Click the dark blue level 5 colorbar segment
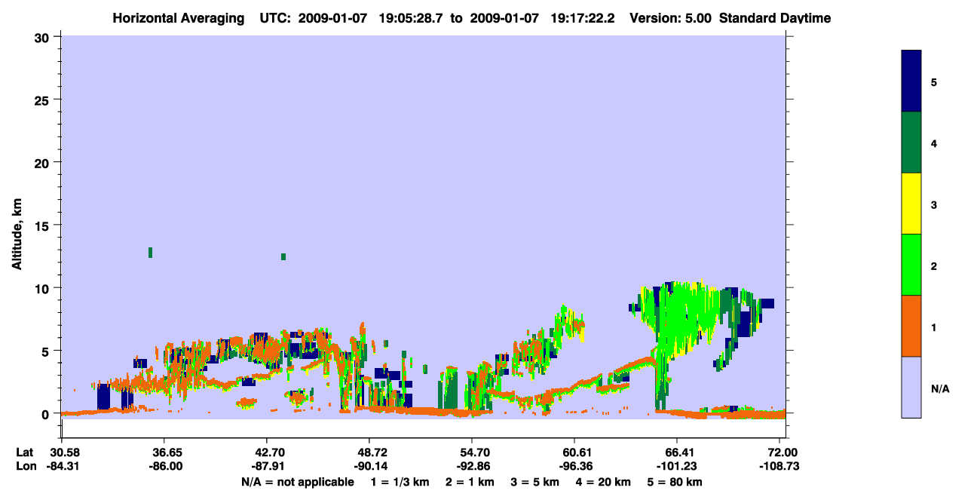Viewport: 980px width, 503px height. coord(911,81)
